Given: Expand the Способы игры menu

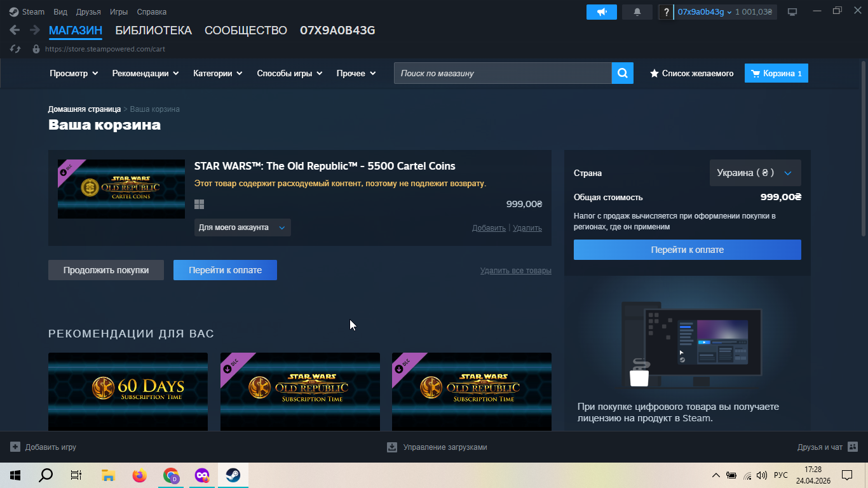Looking at the screenshot, I should point(290,73).
